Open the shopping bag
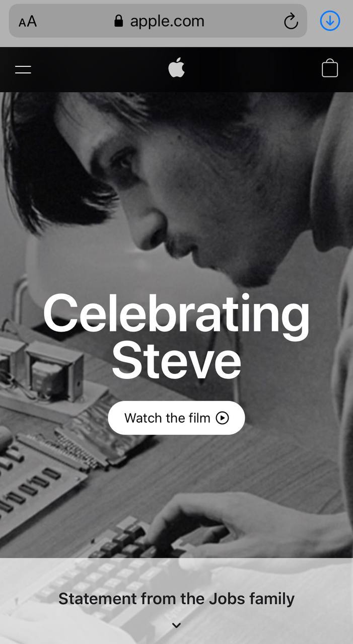Image resolution: width=353 pixels, height=644 pixels. click(330, 68)
